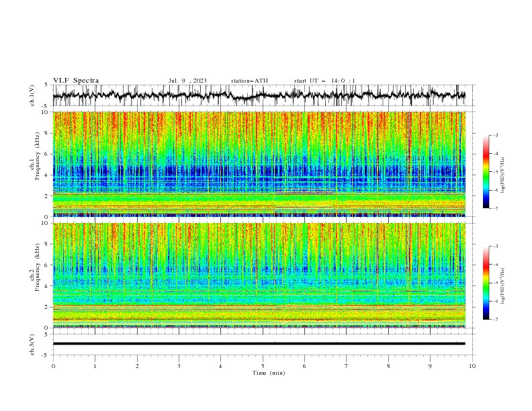The height and width of the screenshot is (411, 532).
Task: Click the '0' tick on the time axis
Action: pos(53,366)
